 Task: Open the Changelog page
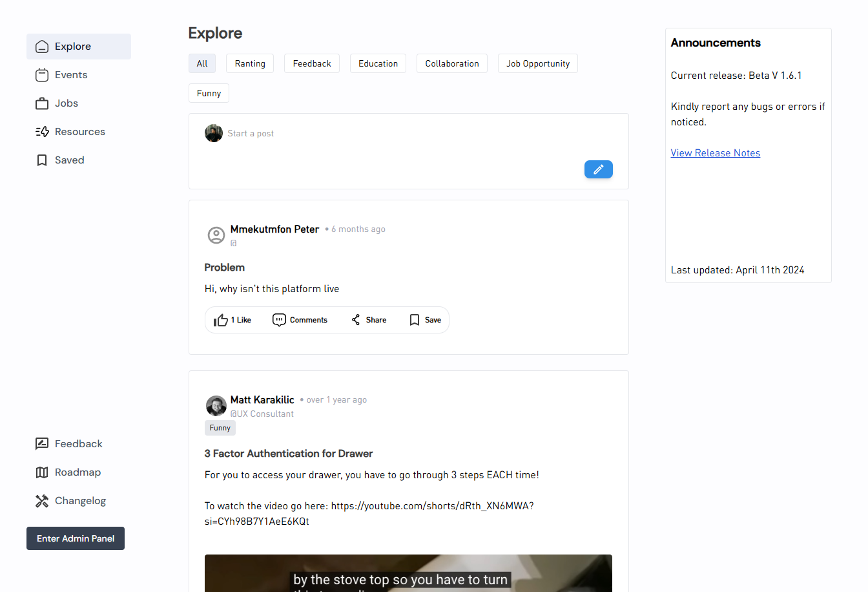click(x=80, y=501)
